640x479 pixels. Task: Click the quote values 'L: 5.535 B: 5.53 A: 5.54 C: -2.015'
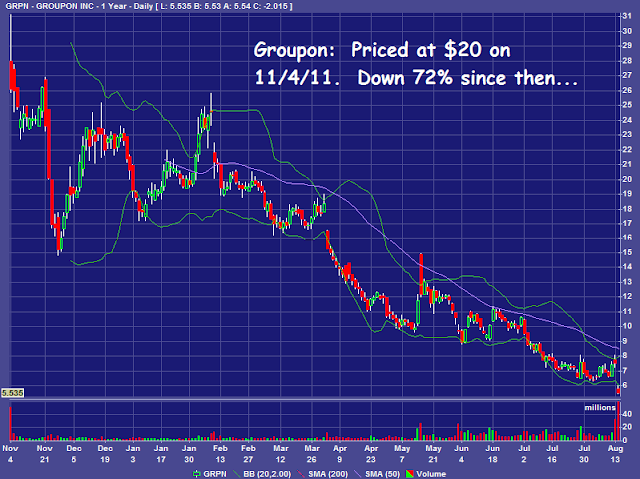(x=224, y=7)
